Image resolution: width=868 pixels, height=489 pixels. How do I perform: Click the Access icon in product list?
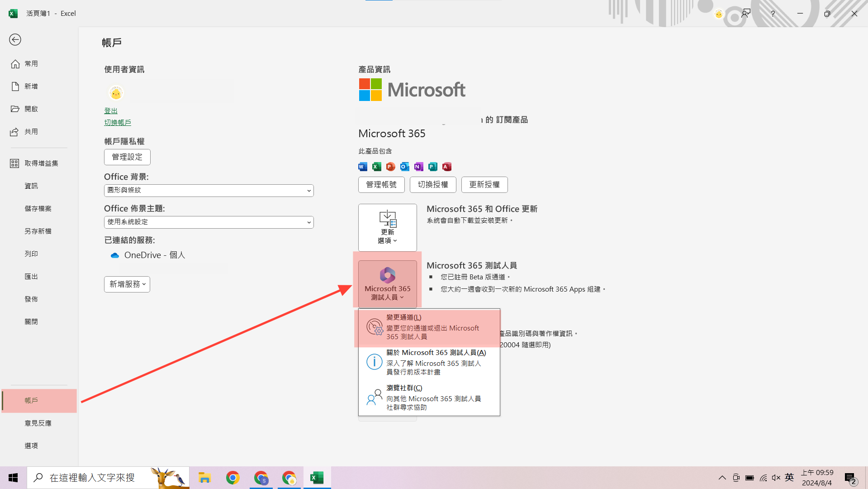[x=447, y=167]
